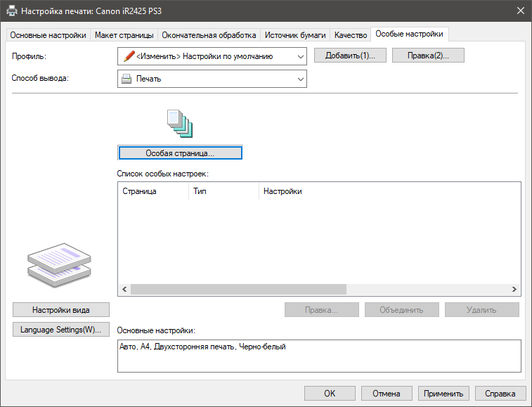Screen dimensions: 532x407
Task: Open the Способ вывода dropdown
Action: [x=212, y=79]
